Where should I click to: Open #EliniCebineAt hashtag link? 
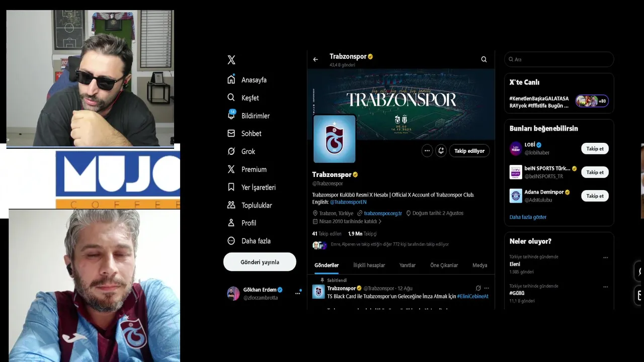472,296
